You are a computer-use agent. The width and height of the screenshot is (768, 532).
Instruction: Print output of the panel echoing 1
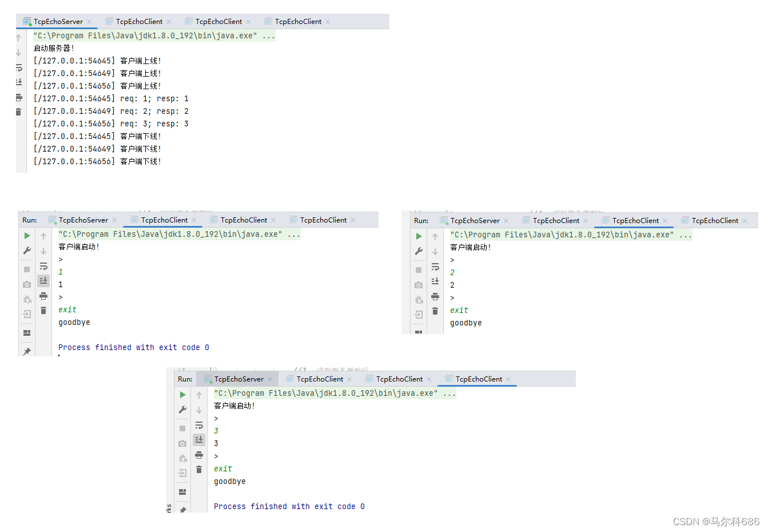point(43,296)
